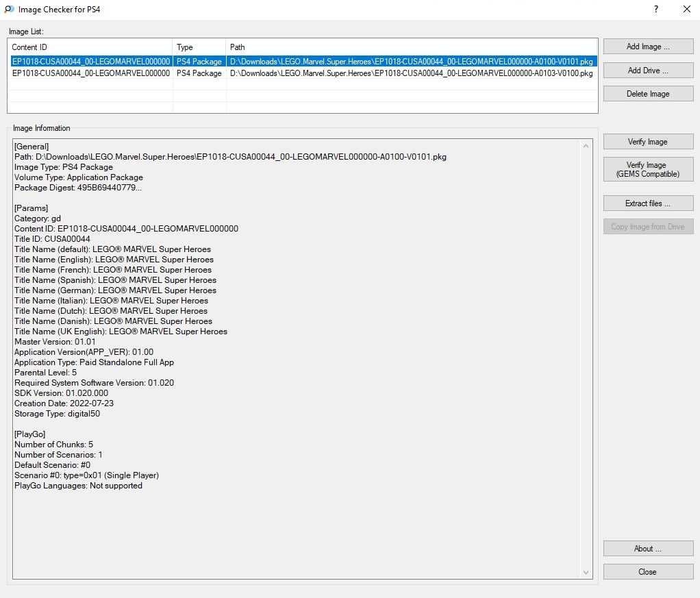Click the PS4 Package cell in highlighted row
Image resolution: width=700 pixels, height=598 pixels.
[199, 61]
